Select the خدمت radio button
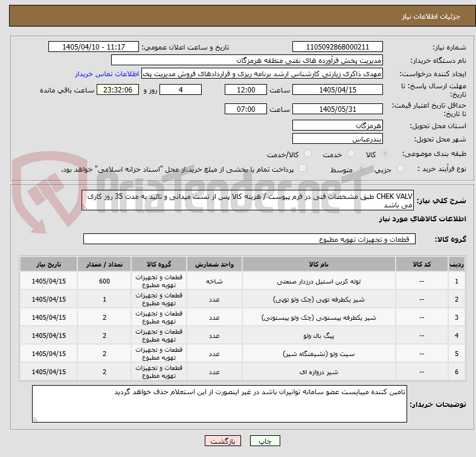This screenshot has width=476, height=457. click(x=351, y=154)
